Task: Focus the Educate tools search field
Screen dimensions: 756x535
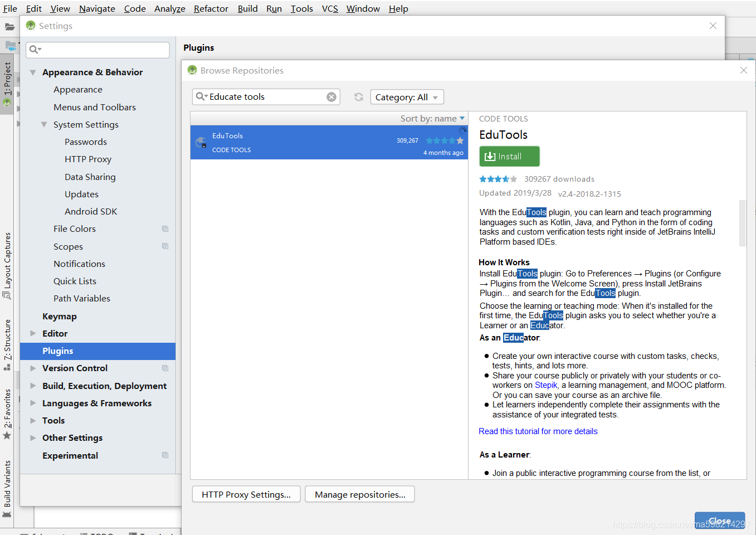Action: pyautogui.click(x=266, y=97)
